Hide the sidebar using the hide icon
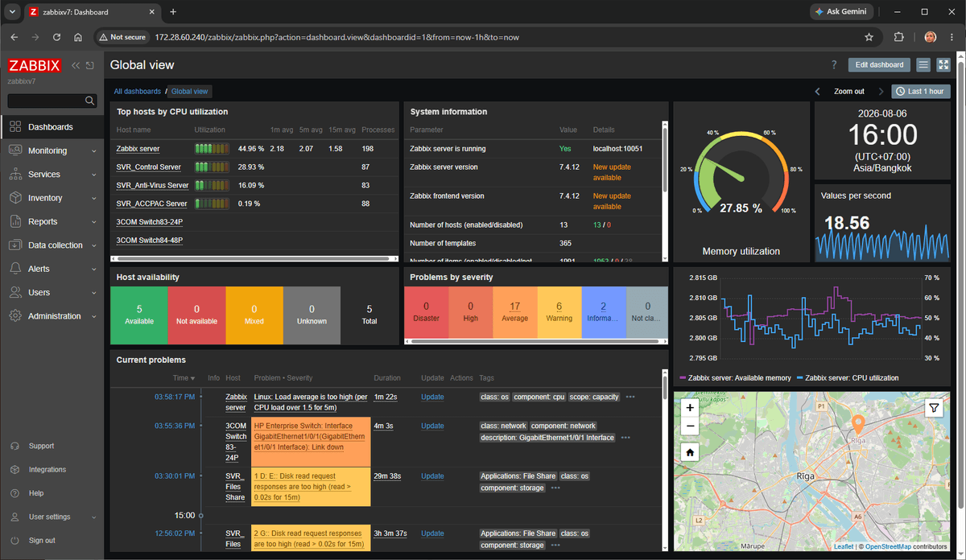The image size is (966, 560). 90,66
